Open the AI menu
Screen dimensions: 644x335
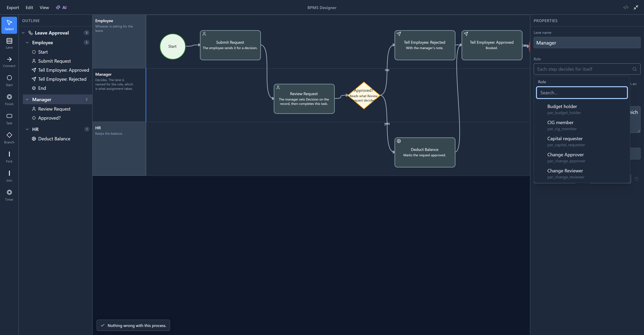click(x=61, y=8)
